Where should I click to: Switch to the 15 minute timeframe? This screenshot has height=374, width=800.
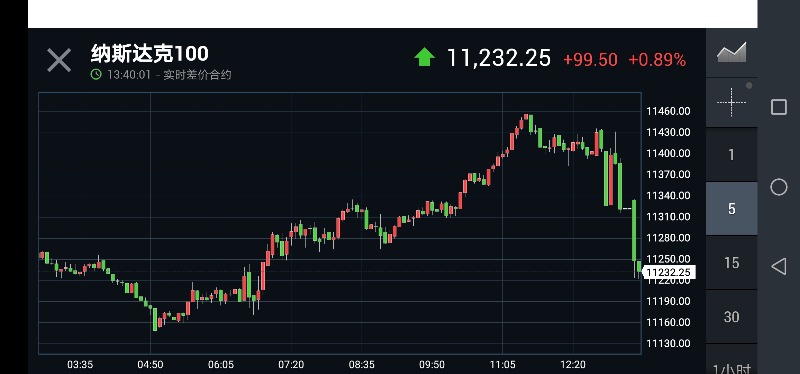731,263
